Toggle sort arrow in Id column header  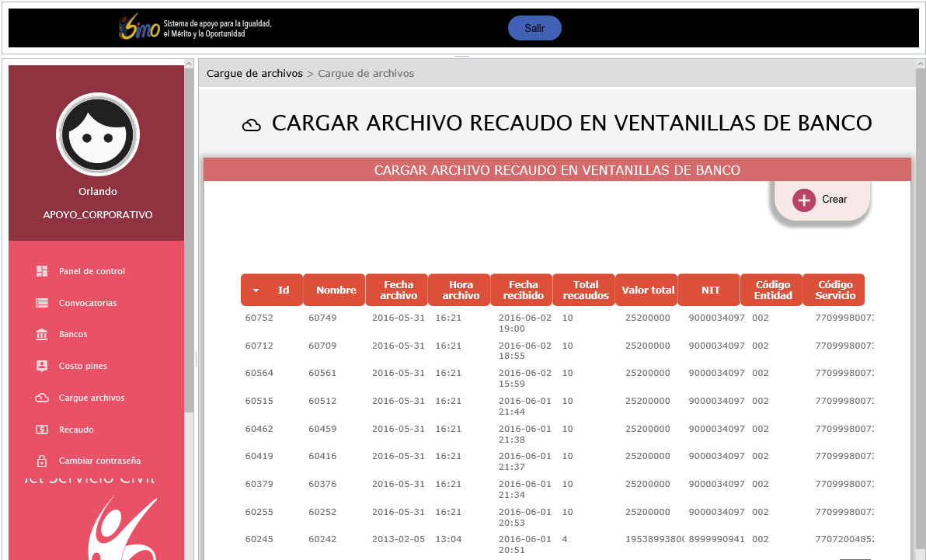point(256,290)
